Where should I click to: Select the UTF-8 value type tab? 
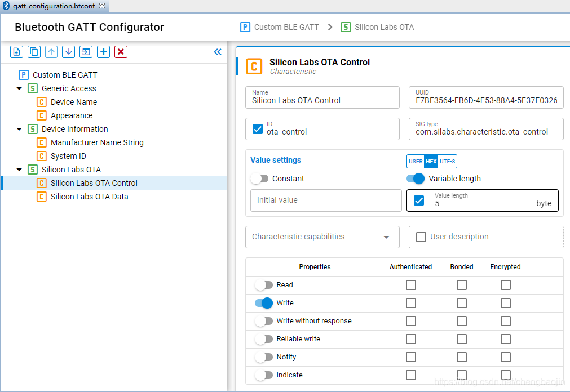[x=448, y=161]
